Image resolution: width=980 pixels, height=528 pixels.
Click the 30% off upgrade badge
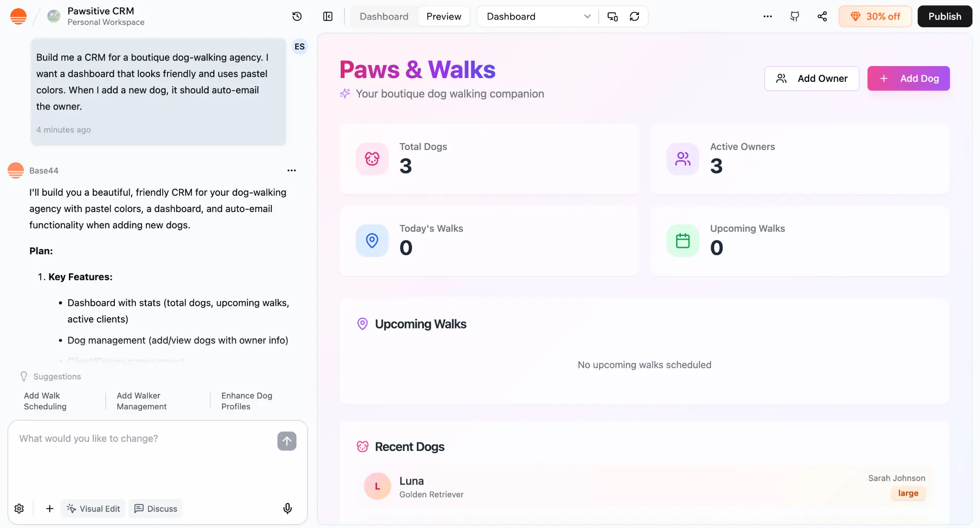[875, 16]
